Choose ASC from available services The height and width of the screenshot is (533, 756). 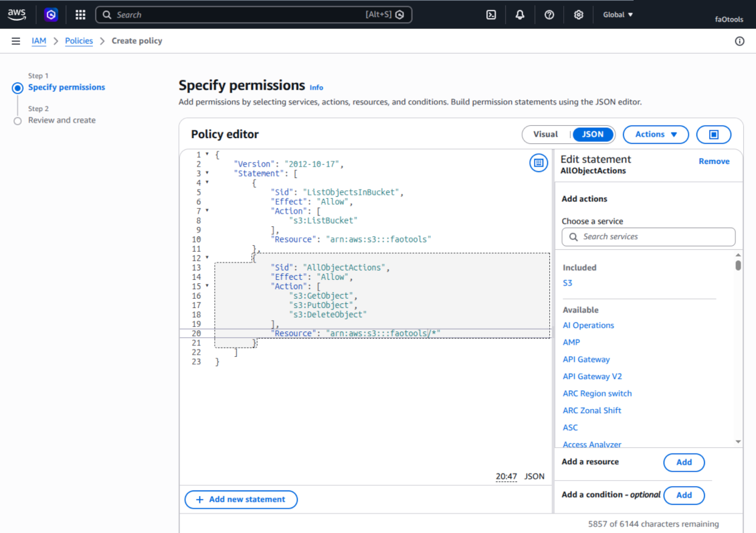570,428
